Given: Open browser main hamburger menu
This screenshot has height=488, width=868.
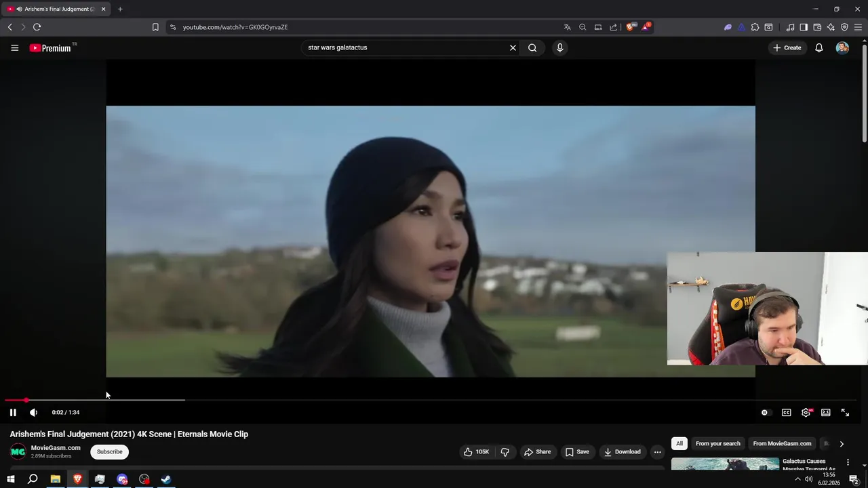Looking at the screenshot, I should coord(859,27).
